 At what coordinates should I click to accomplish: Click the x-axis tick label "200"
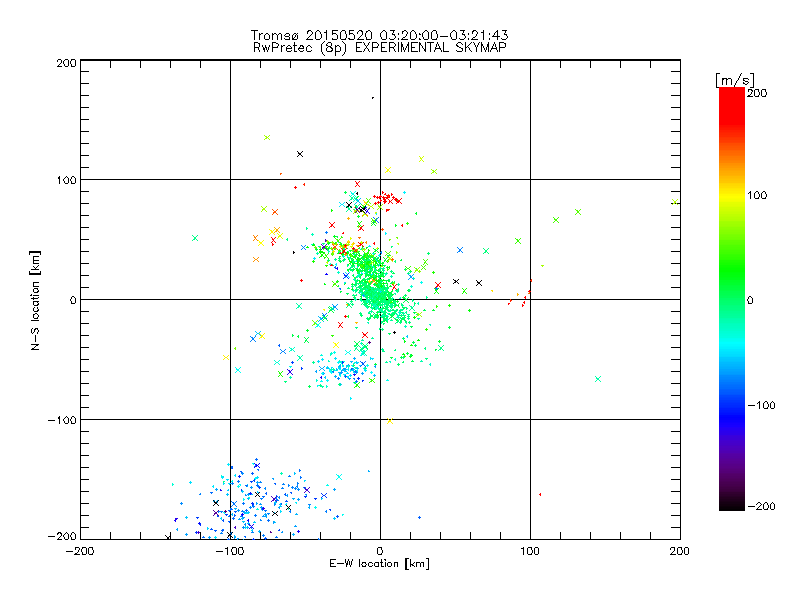coord(680,551)
